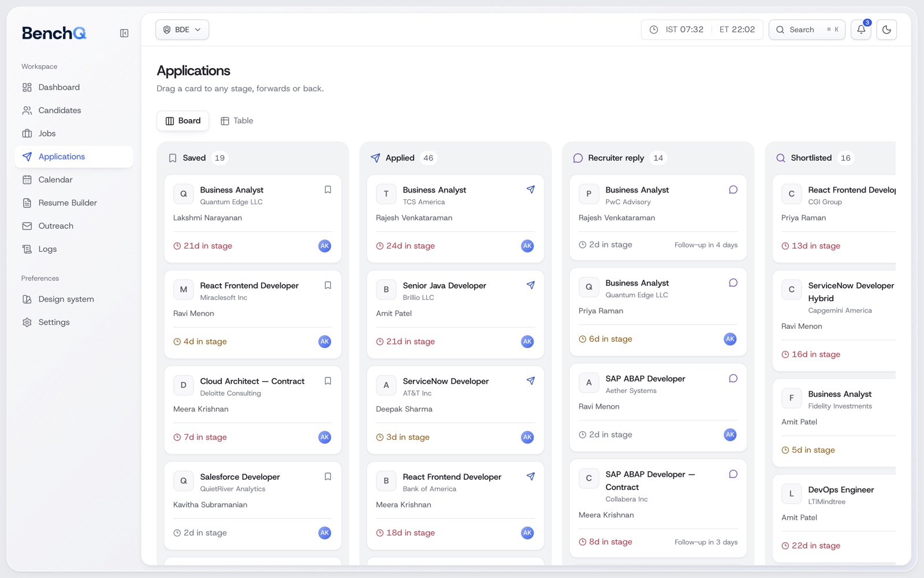
Task: Click "Follow-up in 4 days" text
Action: coord(706,245)
